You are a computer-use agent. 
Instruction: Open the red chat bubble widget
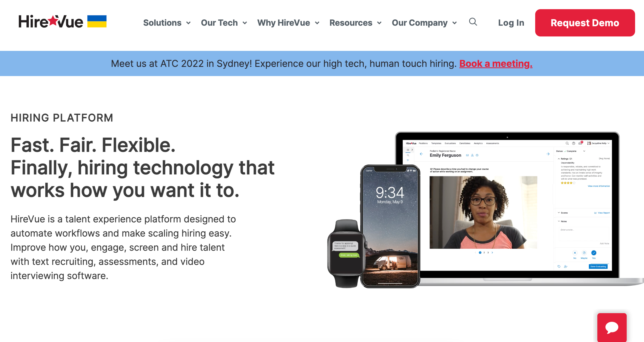(612, 327)
